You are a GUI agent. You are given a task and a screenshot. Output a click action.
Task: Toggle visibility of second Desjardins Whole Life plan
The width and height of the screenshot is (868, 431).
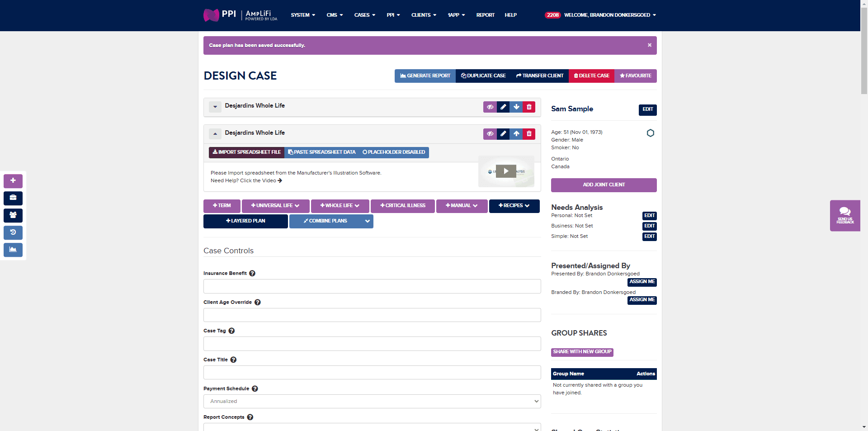coord(490,134)
